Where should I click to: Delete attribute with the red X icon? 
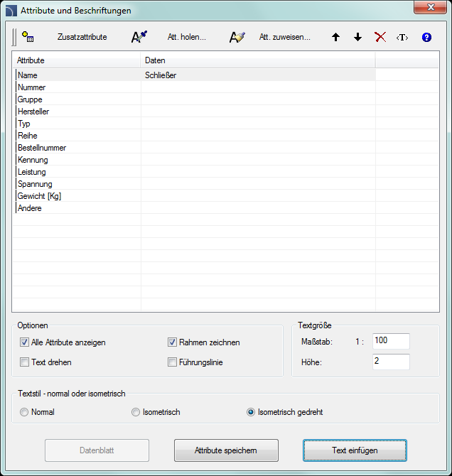pos(380,37)
